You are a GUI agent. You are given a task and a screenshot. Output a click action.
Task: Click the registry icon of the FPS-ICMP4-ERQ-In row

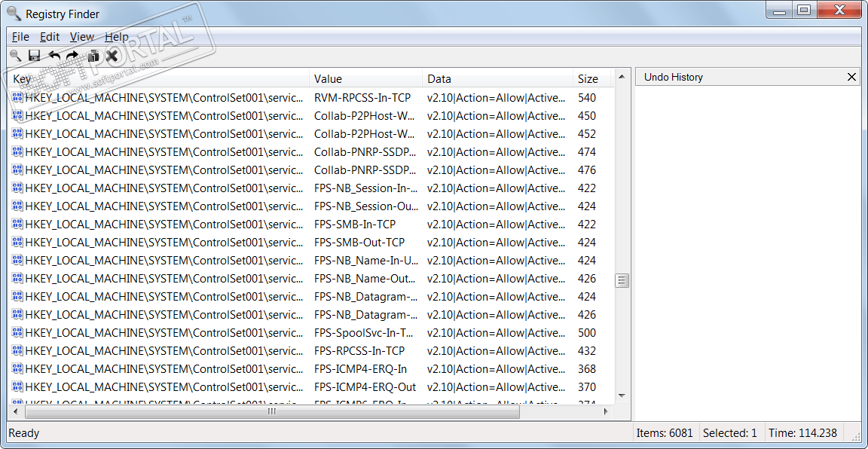point(17,368)
